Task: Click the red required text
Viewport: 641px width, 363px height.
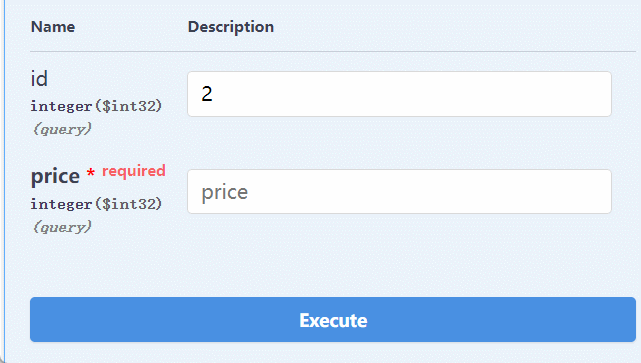Action: point(134,171)
